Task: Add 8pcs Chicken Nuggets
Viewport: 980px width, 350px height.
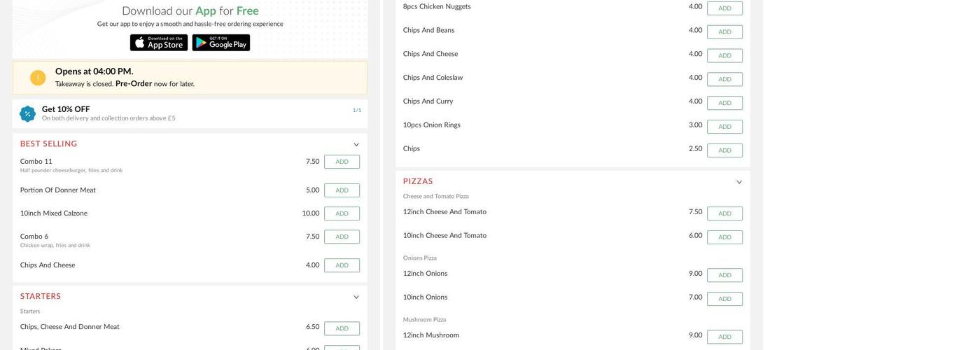Action: tap(724, 8)
